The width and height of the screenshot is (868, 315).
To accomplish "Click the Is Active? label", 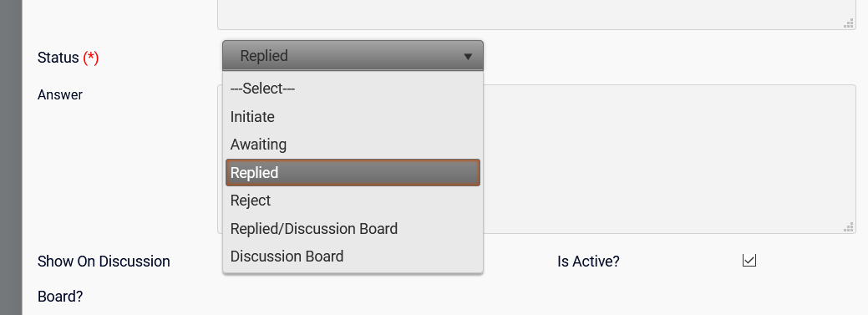I will pos(588,262).
